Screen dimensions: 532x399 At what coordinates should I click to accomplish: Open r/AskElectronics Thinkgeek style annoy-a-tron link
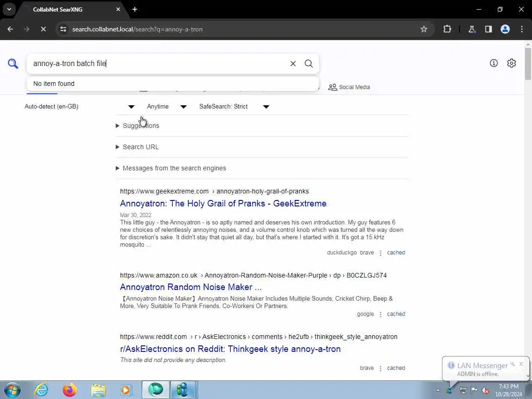click(230, 349)
